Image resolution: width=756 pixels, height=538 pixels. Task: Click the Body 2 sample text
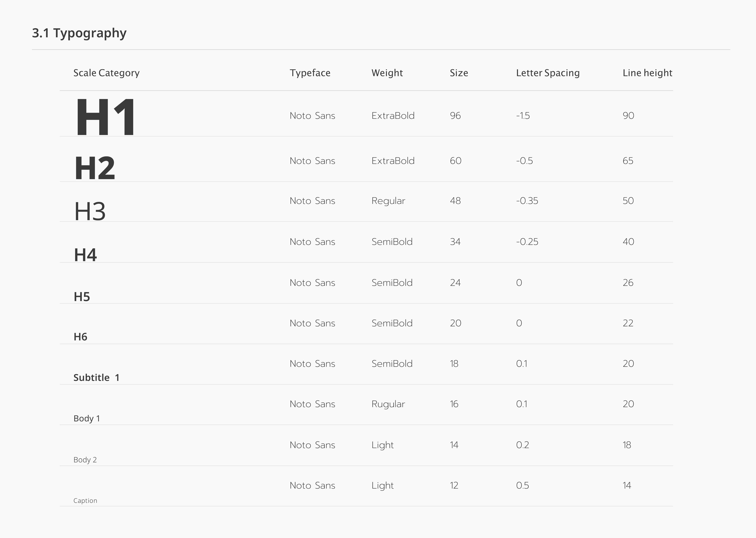(85, 460)
